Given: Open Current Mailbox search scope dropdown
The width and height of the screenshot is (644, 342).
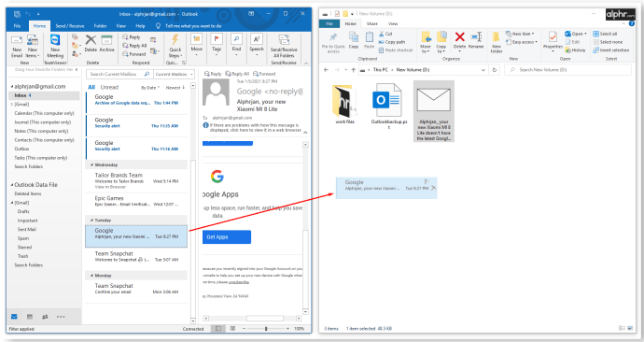Looking at the screenshot, I should tap(175, 75).
